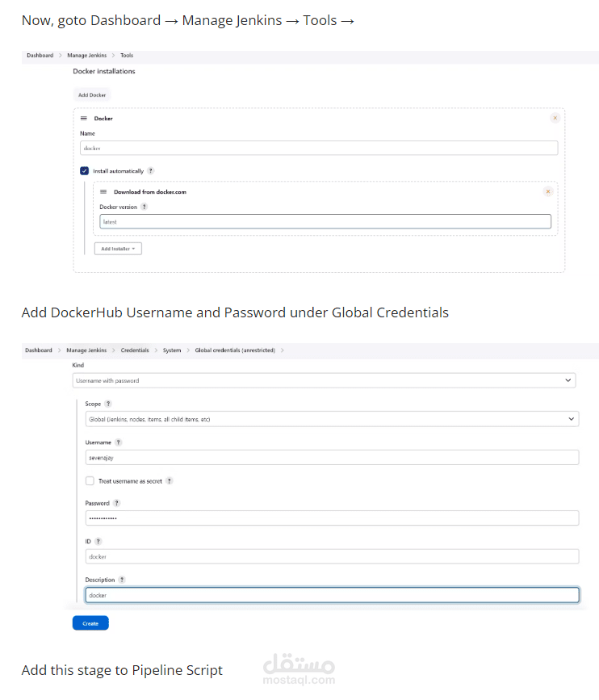Go to Dashboard in the Credentials breadcrumb
Image resolution: width=599 pixels, height=700 pixels.
(x=39, y=350)
